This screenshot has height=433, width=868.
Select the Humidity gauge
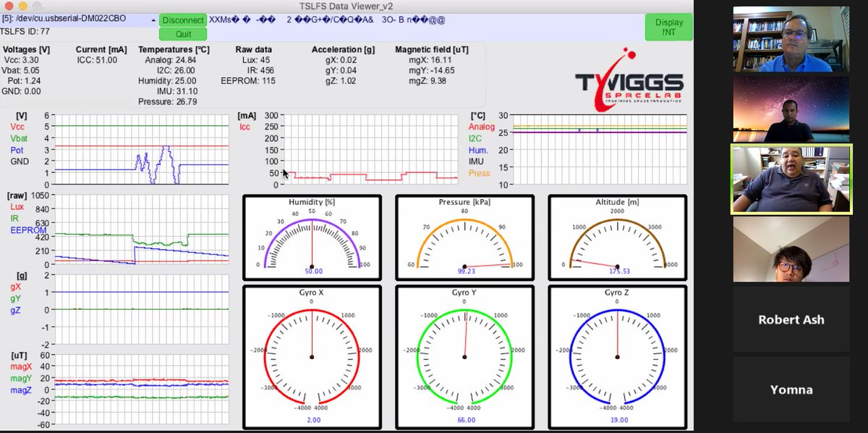(312, 237)
